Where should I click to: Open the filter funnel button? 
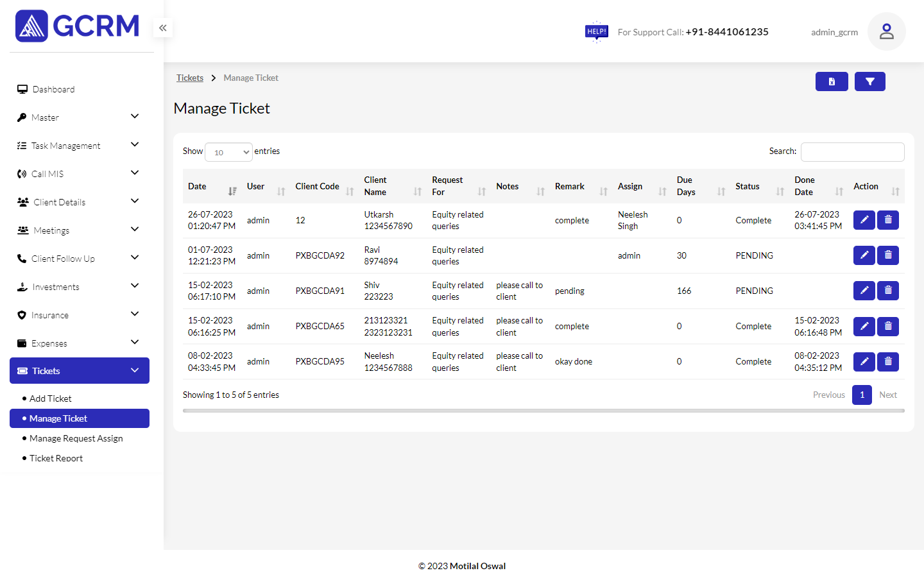869,81
